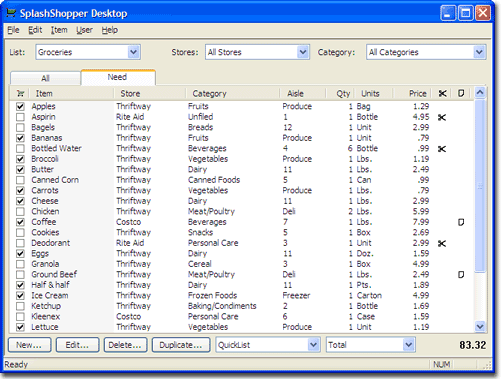
Task: Click the note icon in Ground Beef row
Action: pos(461,275)
